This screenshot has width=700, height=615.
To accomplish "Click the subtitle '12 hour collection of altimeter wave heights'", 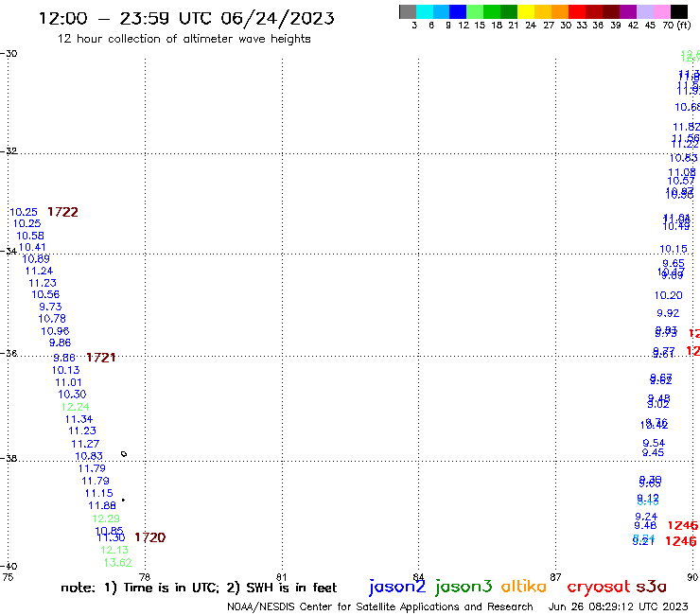I will point(184,39).
